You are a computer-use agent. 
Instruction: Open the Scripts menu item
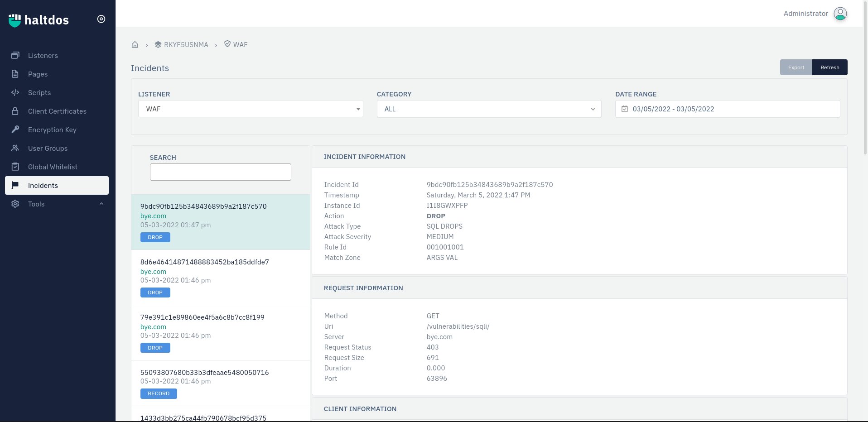point(57,92)
